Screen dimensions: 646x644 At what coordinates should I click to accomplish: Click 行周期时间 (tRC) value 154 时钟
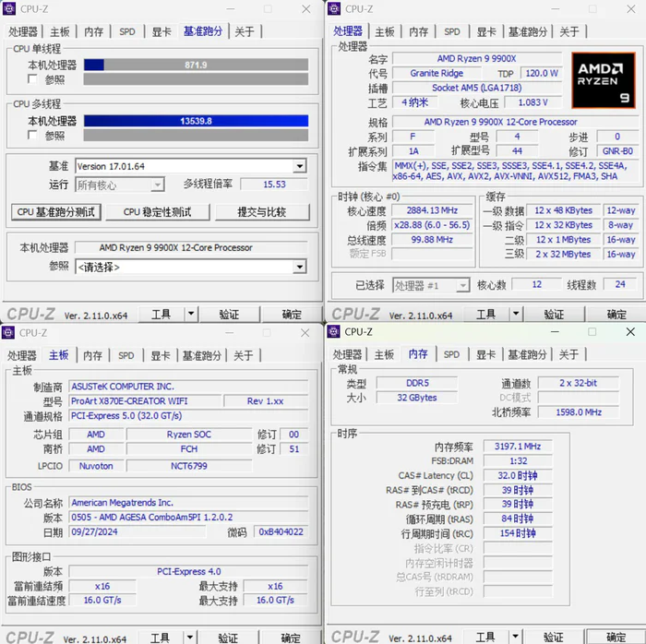pos(518,533)
